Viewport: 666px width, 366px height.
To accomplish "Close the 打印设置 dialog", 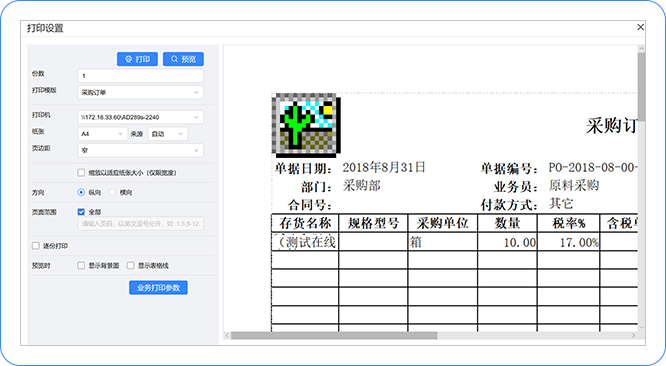I will point(640,28).
